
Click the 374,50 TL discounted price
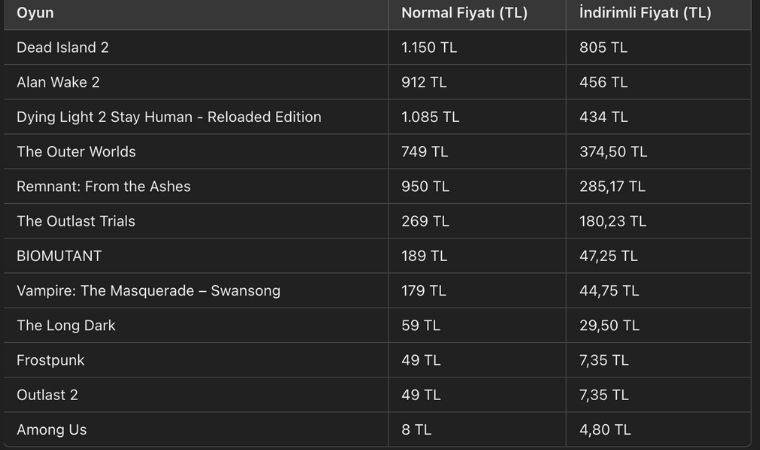click(613, 152)
